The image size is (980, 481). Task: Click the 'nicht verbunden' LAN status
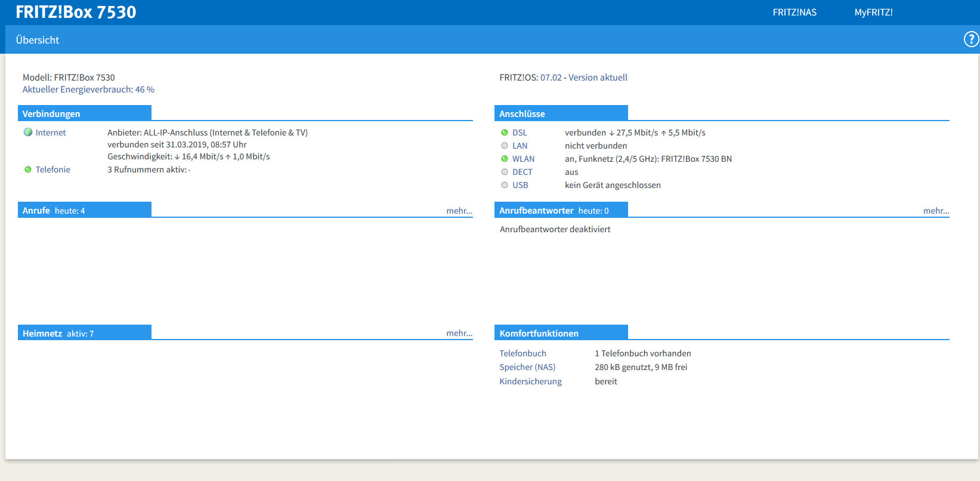pyautogui.click(x=596, y=146)
